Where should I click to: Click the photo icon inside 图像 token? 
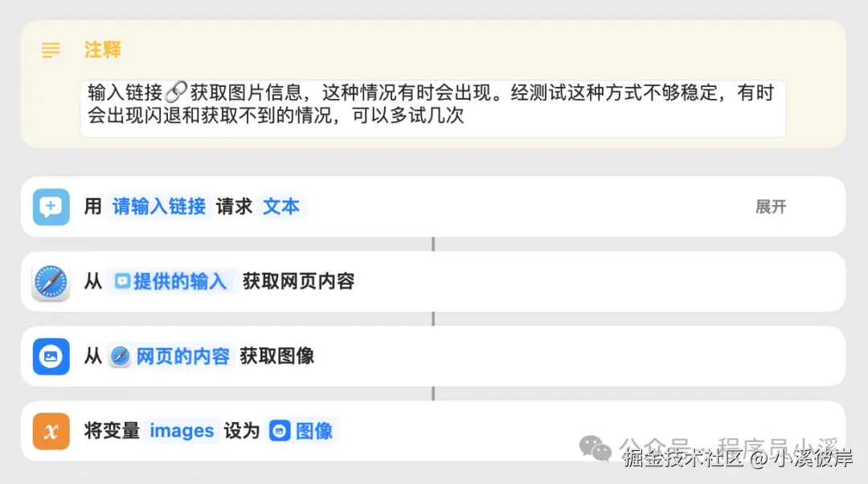click(280, 431)
